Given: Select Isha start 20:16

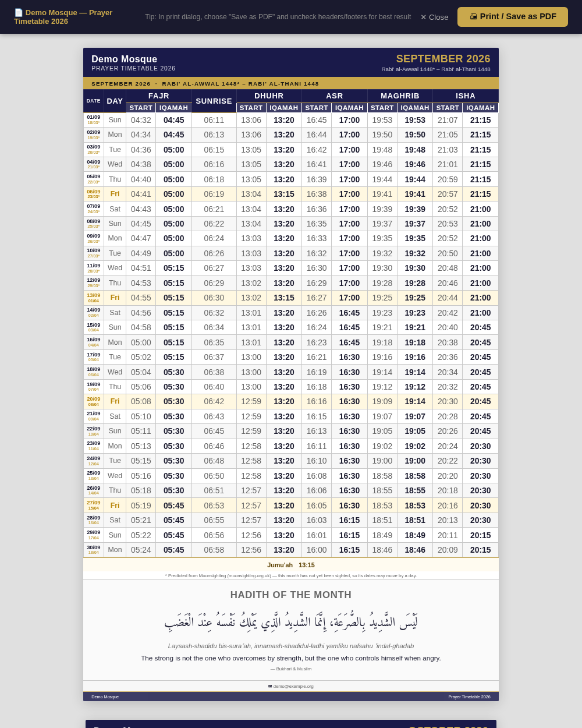Looking at the screenshot, I should (448, 505).
